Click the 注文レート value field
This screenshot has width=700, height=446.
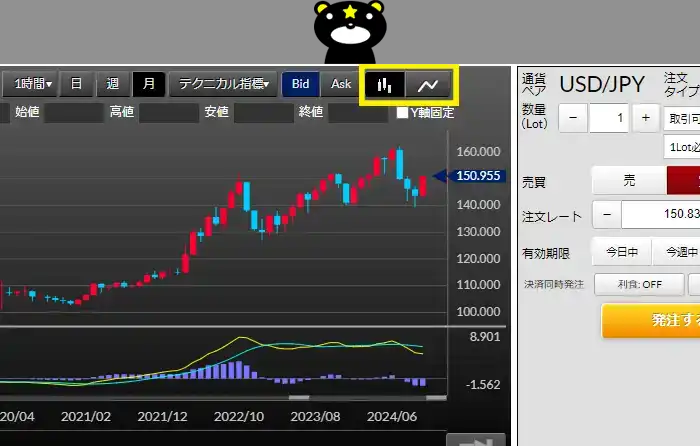coord(661,215)
